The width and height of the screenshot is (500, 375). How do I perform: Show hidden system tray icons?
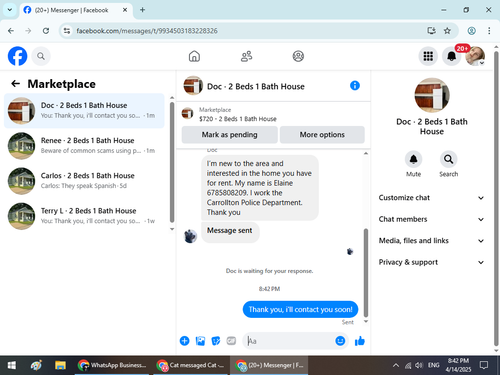coord(396,365)
